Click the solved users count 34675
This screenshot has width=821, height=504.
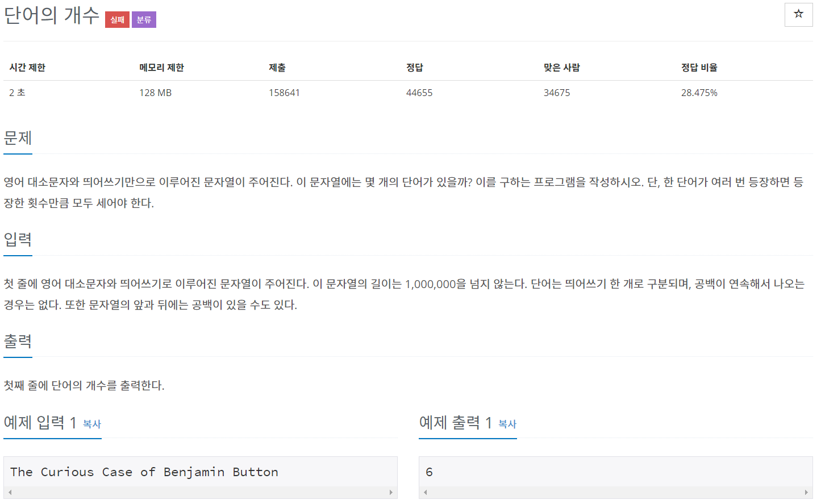coord(557,93)
